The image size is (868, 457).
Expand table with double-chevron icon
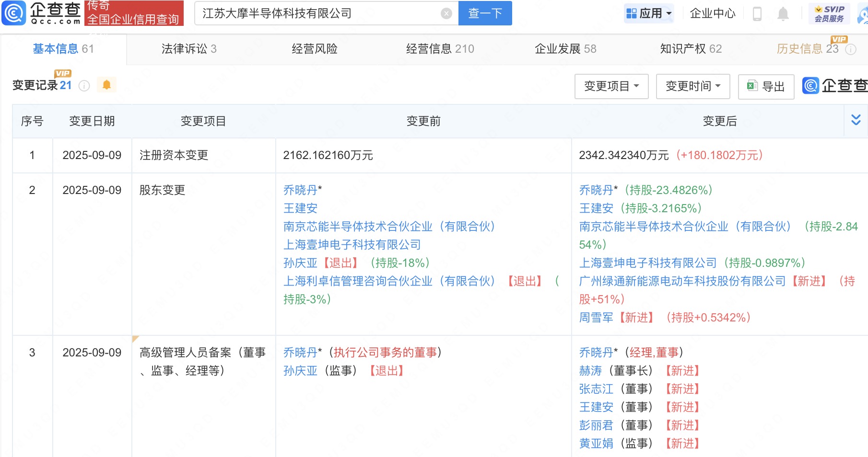[x=856, y=120]
